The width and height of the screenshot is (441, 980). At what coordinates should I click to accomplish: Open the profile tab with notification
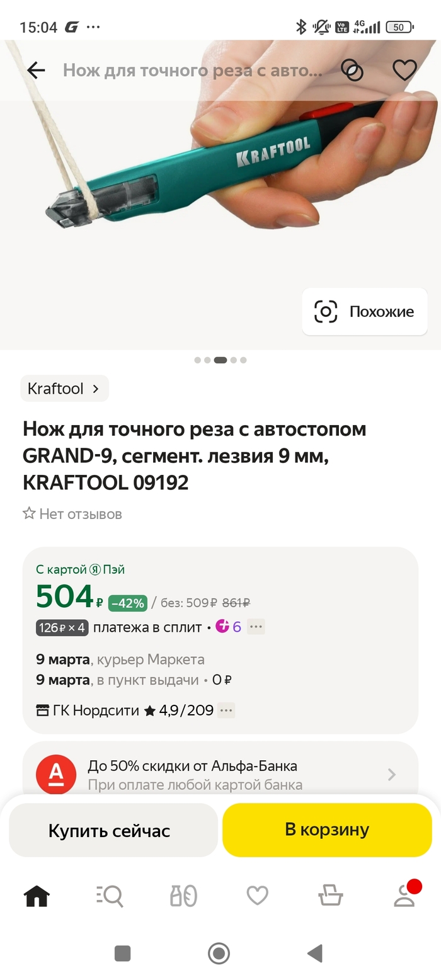pyautogui.click(x=404, y=895)
